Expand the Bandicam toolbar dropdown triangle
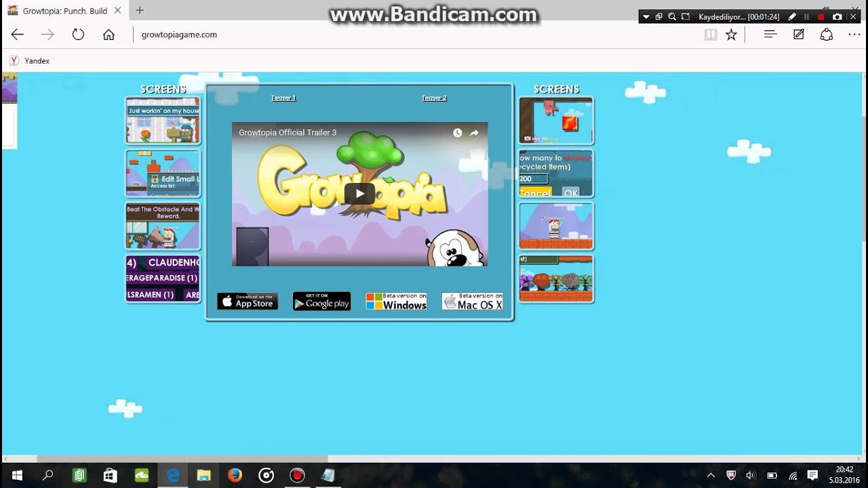Viewport: 868px width, 488px height. pyautogui.click(x=646, y=17)
